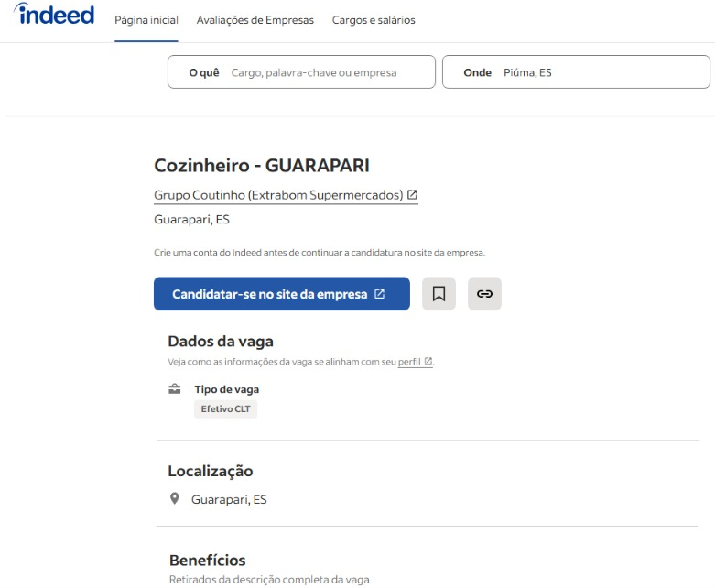Viewport: 715px width, 588px height.
Task: Save the job with bookmark icon
Action: click(x=439, y=294)
